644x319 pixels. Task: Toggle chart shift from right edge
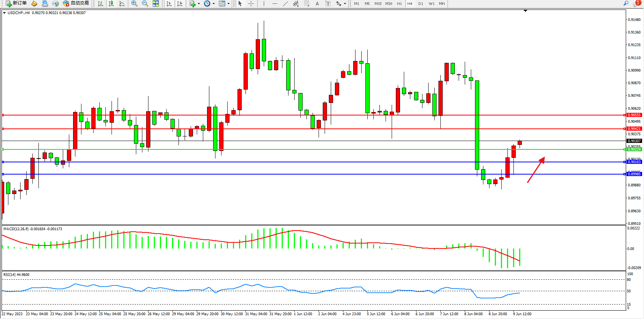point(180,3)
